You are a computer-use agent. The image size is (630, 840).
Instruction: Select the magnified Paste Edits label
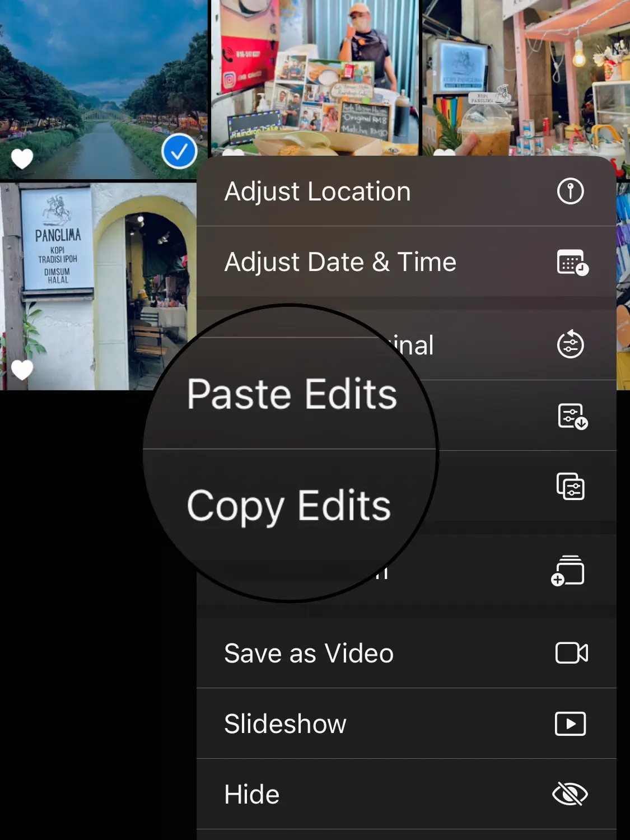point(292,394)
